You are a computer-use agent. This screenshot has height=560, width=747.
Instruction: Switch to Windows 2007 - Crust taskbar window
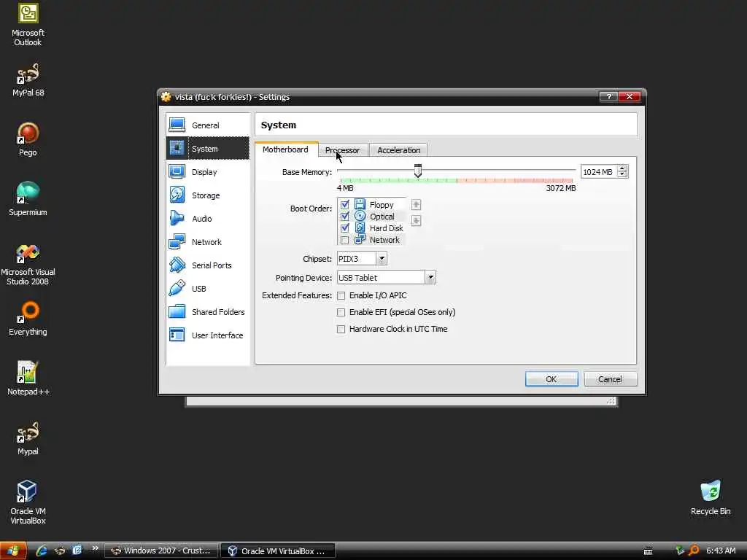pos(161,551)
